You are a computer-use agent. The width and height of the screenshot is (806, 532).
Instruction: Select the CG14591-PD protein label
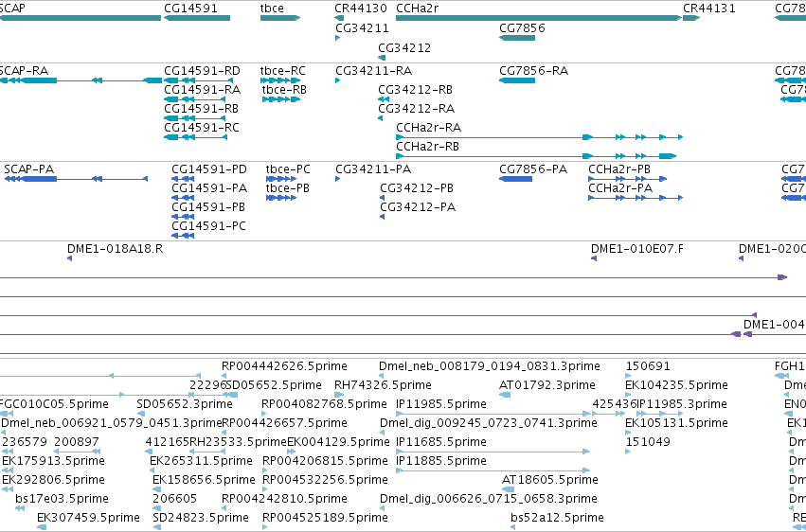click(209, 168)
